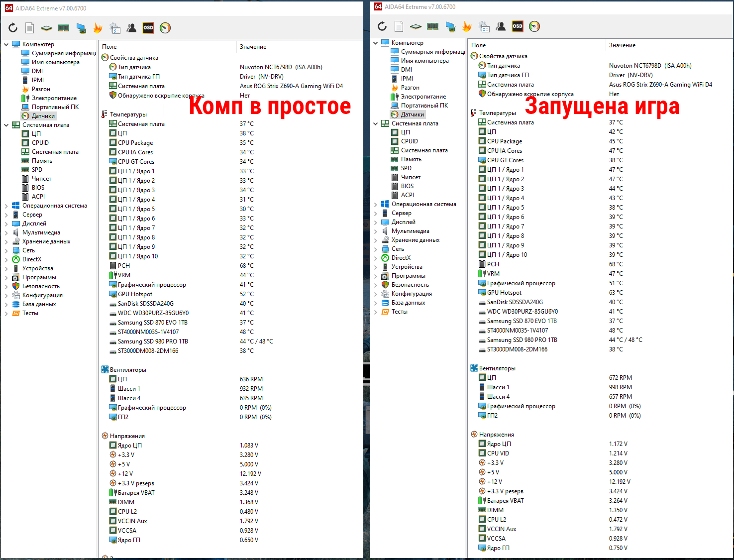
Task: Click the networked computer icon in right window toolbar
Action: [x=450, y=26]
